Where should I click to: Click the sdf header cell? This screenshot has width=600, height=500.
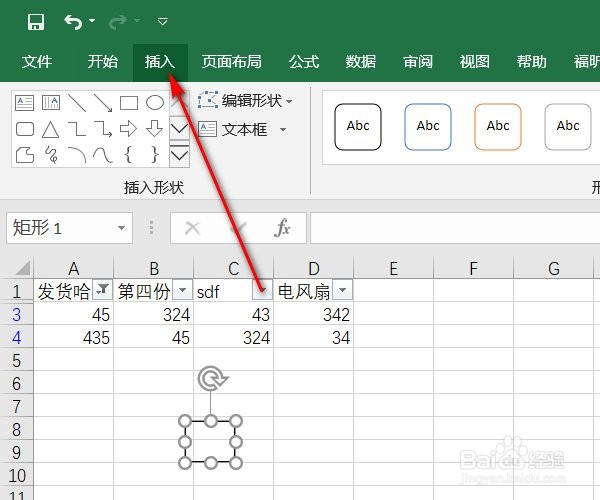tap(223, 292)
